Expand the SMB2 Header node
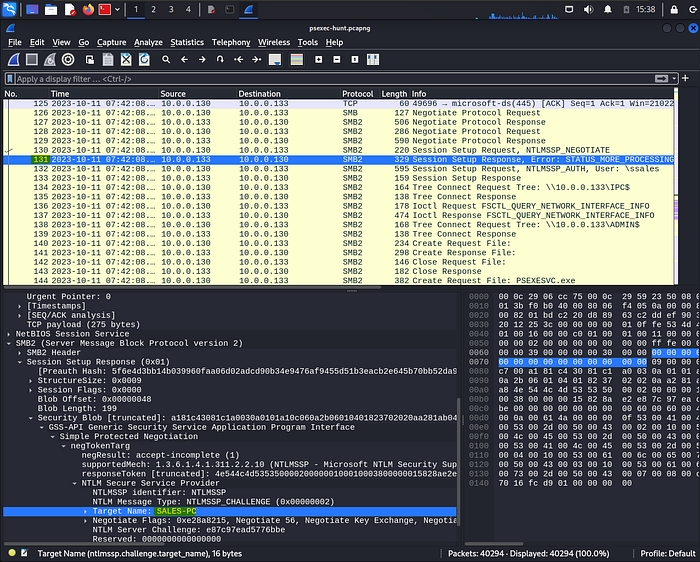Screen dimensions: 700x562 [x=21, y=352]
